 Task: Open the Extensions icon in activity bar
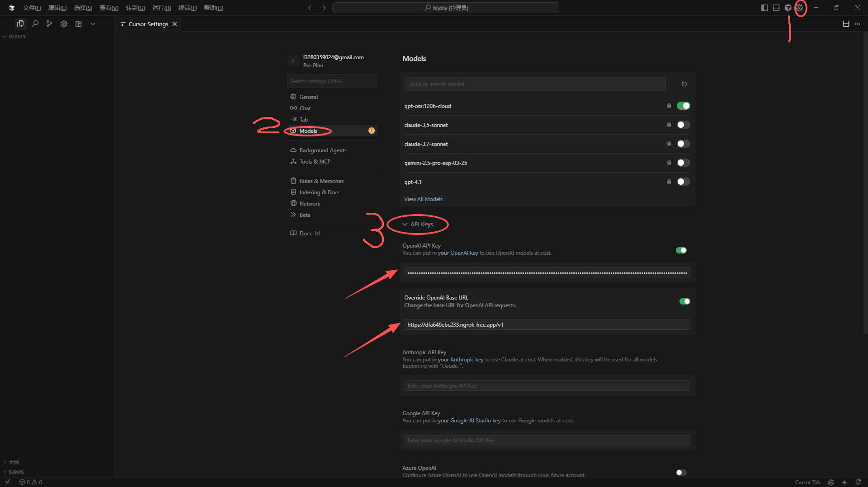click(78, 24)
